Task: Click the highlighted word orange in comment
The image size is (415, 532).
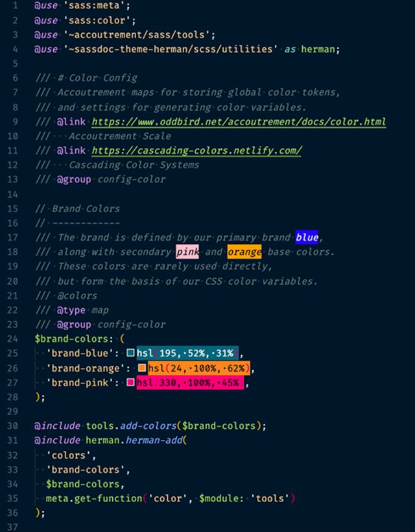Action: [x=244, y=252]
